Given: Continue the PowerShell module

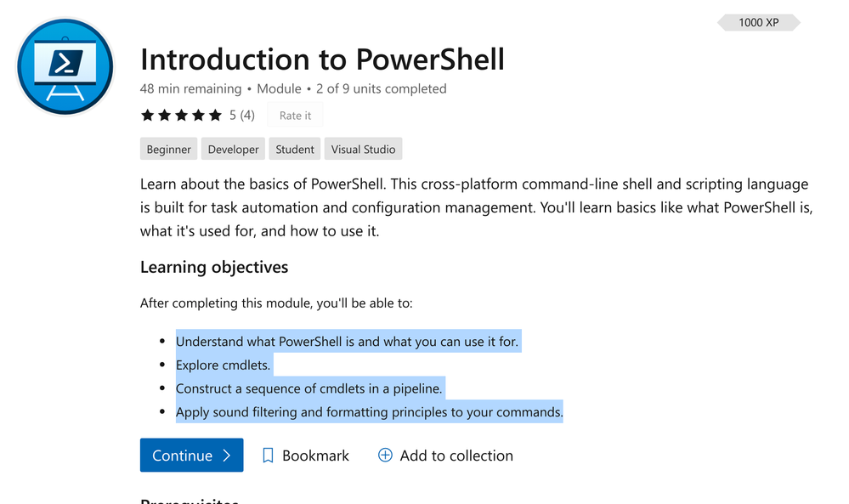Looking at the screenshot, I should point(192,456).
